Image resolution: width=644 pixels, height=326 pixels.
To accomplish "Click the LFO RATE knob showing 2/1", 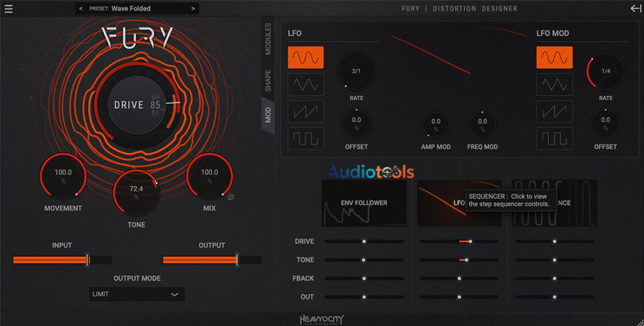I will pyautogui.click(x=356, y=72).
